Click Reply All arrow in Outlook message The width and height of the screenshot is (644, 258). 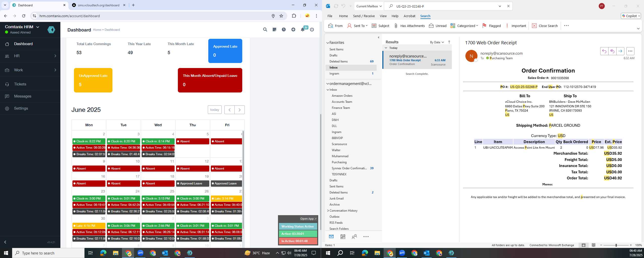tap(612, 51)
